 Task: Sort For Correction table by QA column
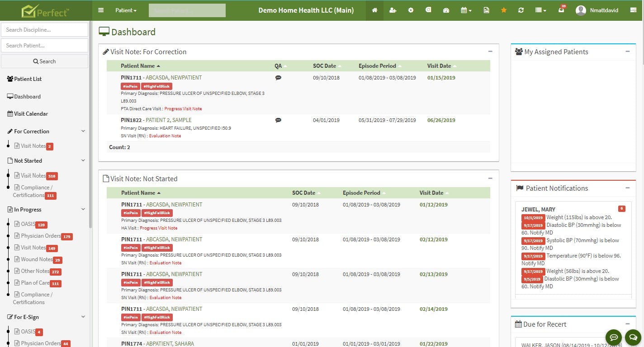[280, 66]
